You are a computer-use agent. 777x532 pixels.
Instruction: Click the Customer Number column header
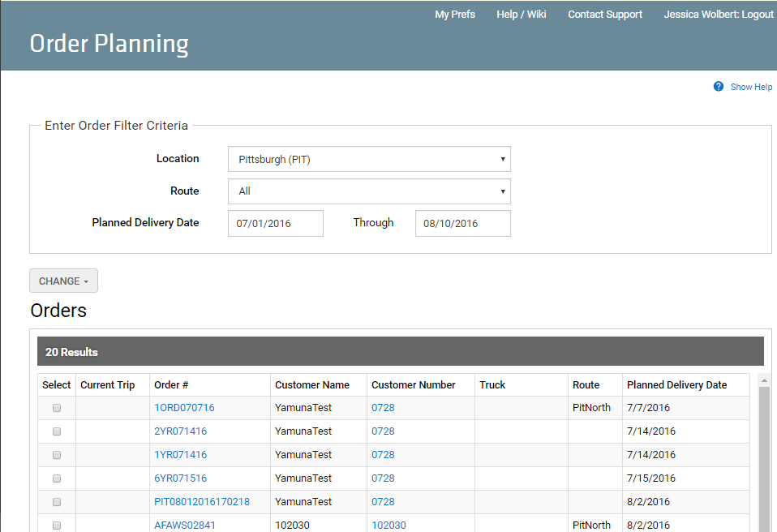pos(421,385)
